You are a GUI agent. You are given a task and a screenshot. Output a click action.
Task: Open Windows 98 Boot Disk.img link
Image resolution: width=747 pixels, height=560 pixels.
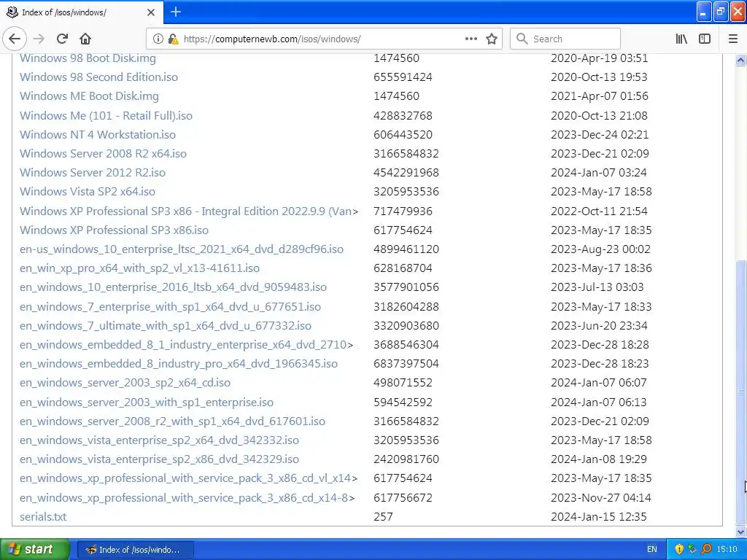pos(88,58)
